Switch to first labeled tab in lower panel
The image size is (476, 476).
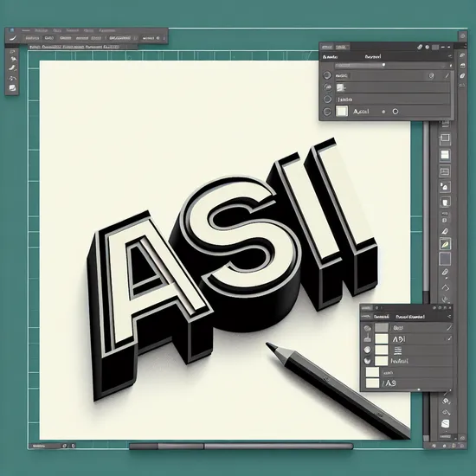click(x=381, y=317)
